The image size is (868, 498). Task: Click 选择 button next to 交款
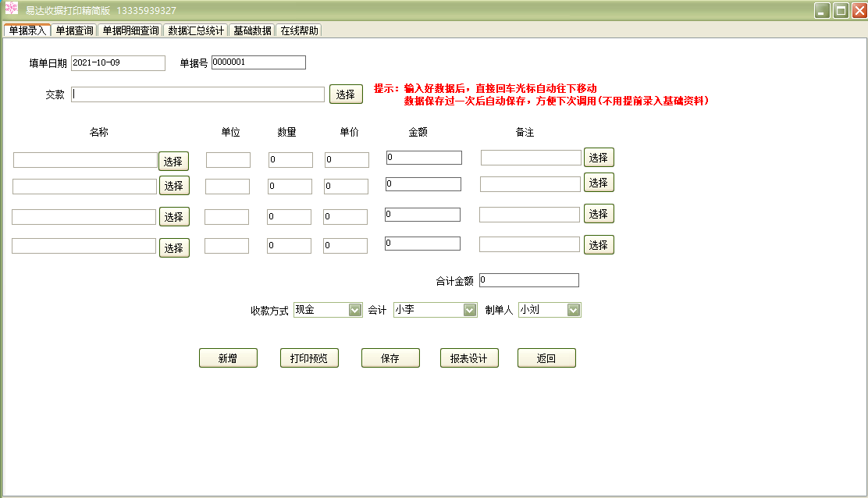coord(346,94)
